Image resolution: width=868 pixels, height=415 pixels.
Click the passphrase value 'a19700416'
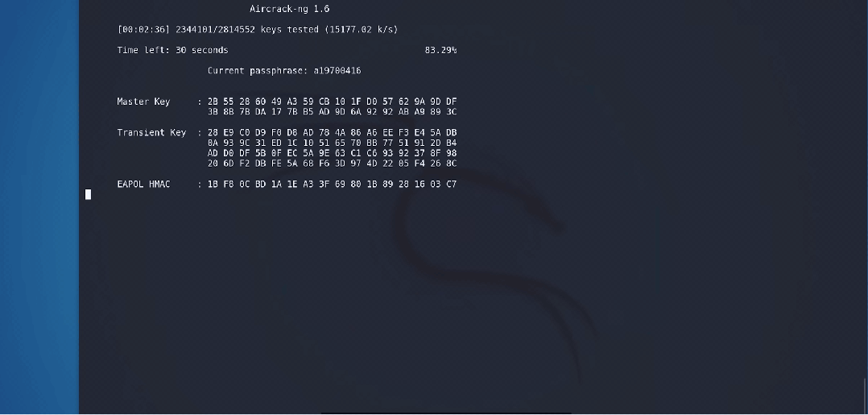click(x=337, y=70)
